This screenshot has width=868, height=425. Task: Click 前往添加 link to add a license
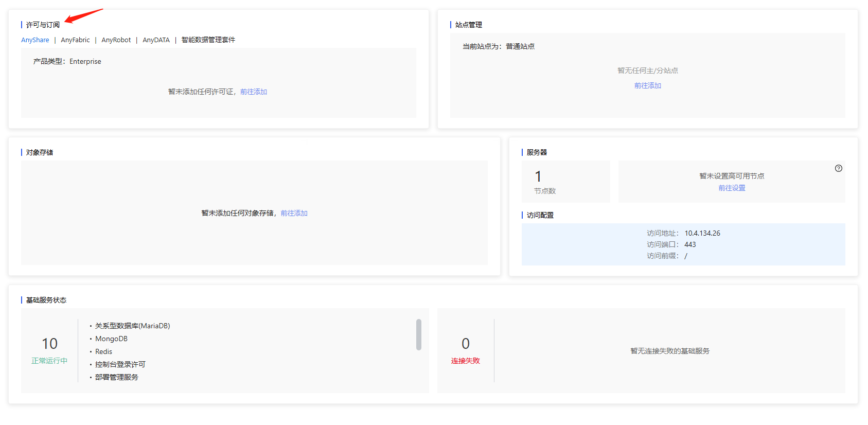pos(254,92)
